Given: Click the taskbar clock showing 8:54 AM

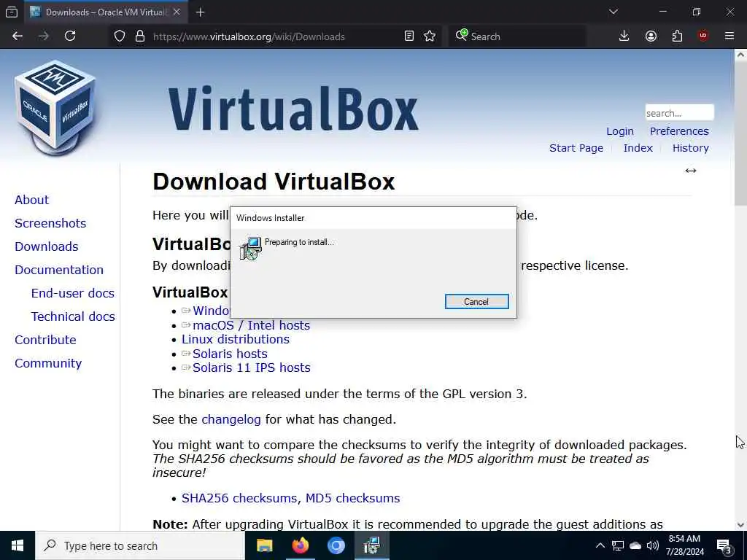Looking at the screenshot, I should [684, 545].
